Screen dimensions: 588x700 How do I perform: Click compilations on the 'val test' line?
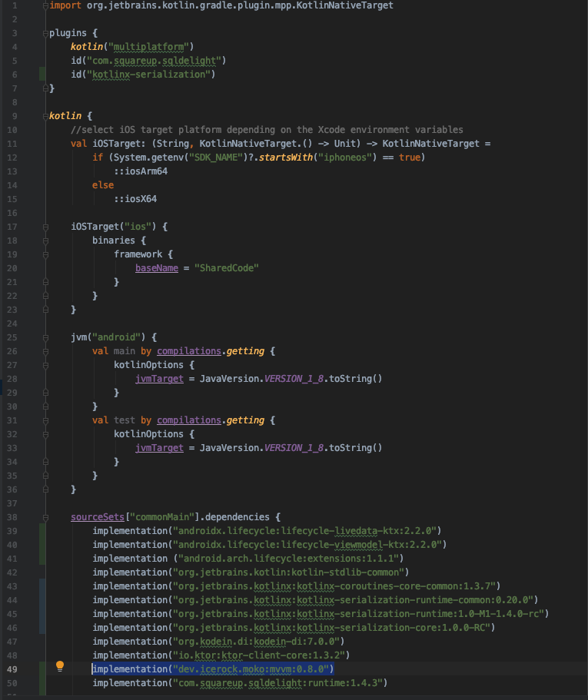point(189,420)
